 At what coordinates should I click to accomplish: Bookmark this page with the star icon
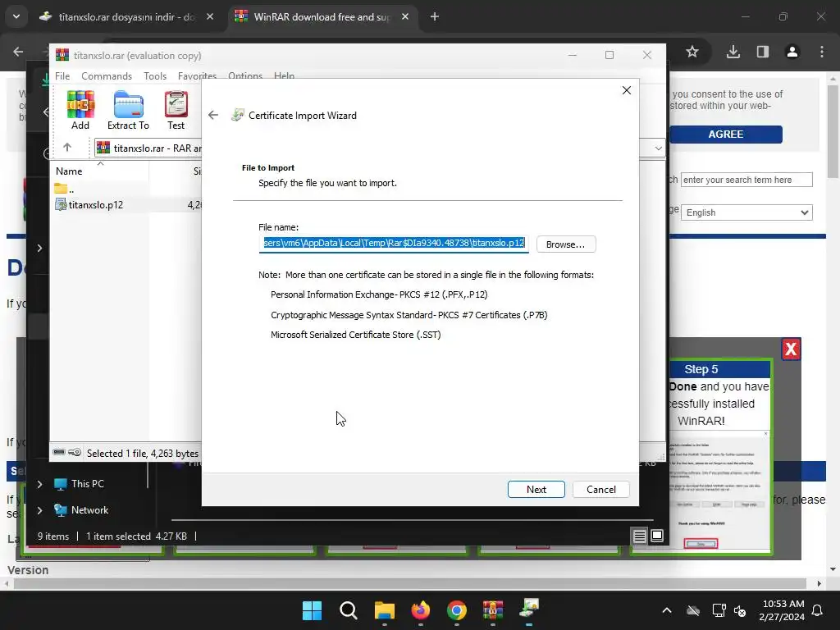(x=692, y=52)
